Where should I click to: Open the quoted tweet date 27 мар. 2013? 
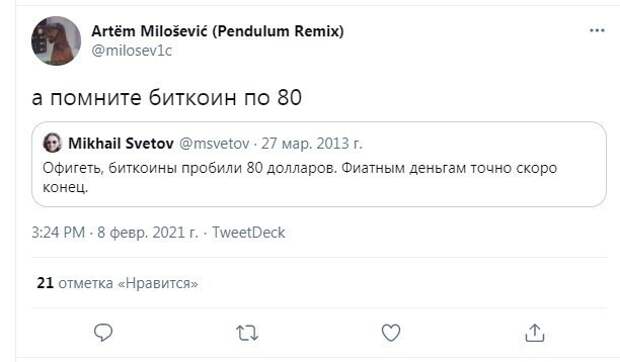click(x=312, y=143)
